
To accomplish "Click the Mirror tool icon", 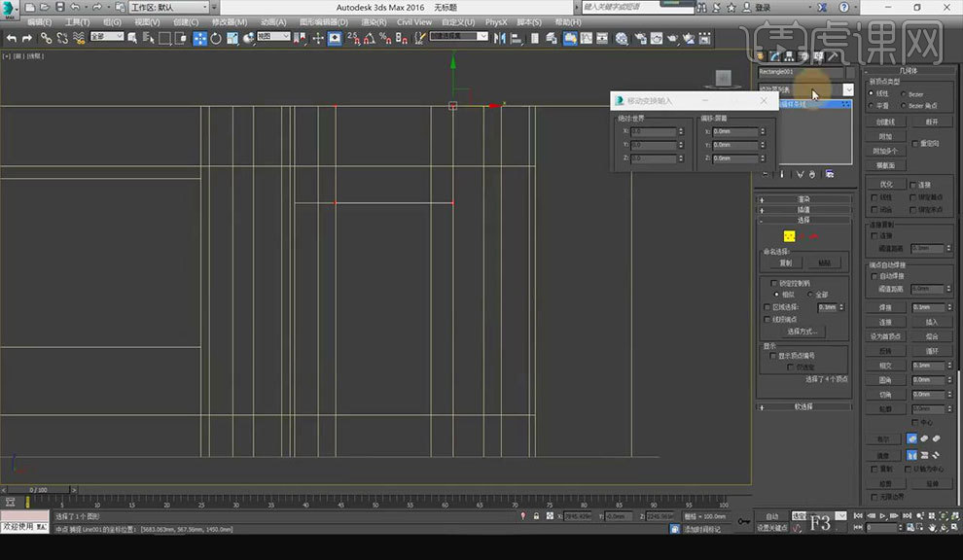I will coord(499,38).
